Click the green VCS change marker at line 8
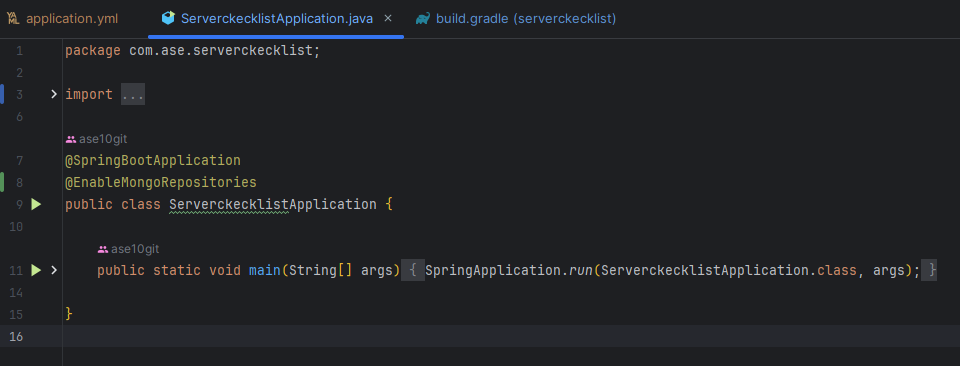 (x=2, y=182)
